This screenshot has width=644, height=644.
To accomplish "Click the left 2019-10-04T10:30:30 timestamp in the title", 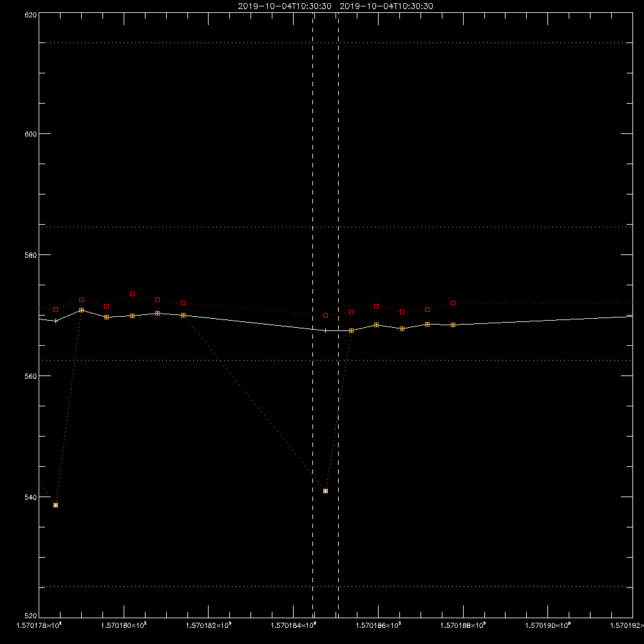I will [285, 6].
